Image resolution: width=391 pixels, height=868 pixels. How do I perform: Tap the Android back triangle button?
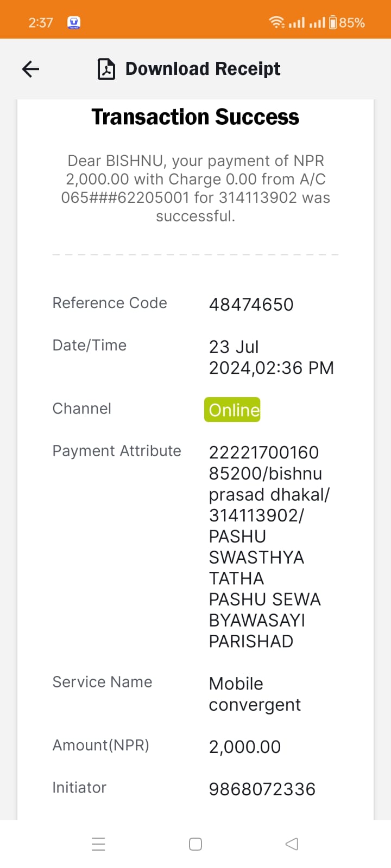[x=292, y=844]
